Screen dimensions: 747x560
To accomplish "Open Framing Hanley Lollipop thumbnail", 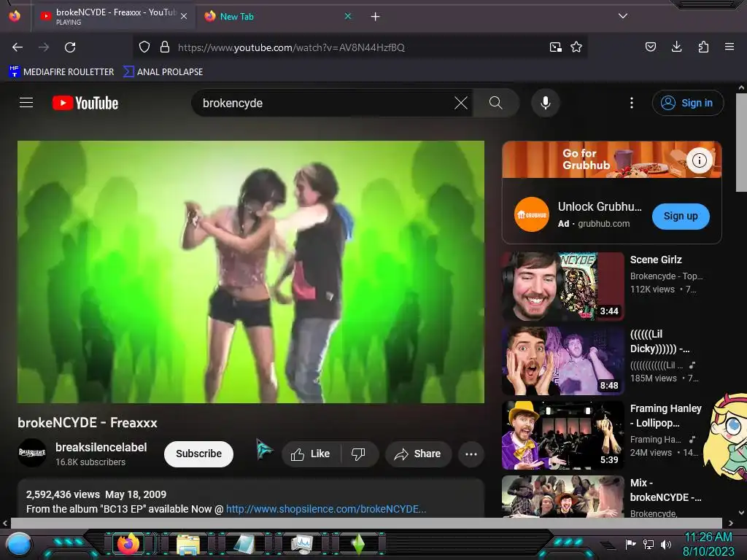I will pos(562,435).
